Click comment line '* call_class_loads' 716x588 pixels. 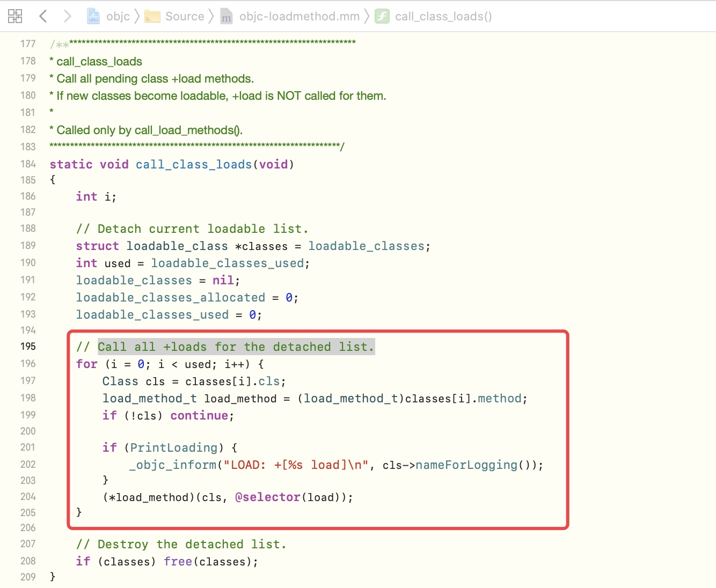[x=96, y=61]
